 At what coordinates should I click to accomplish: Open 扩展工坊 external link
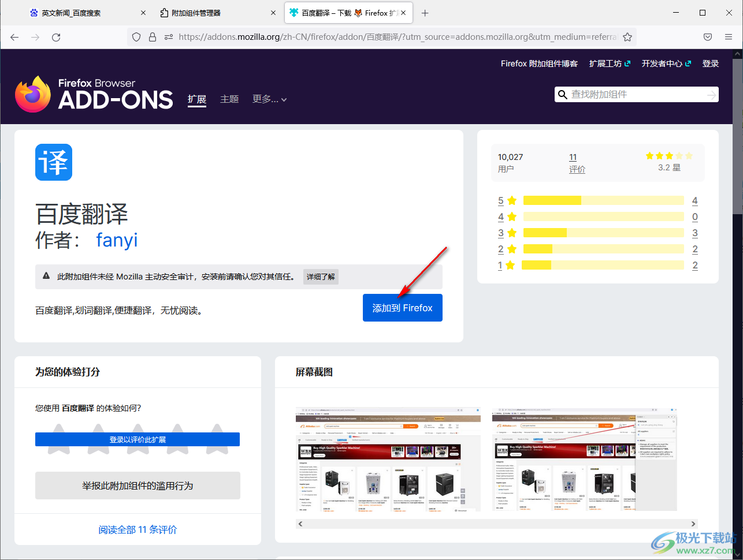tap(610, 64)
